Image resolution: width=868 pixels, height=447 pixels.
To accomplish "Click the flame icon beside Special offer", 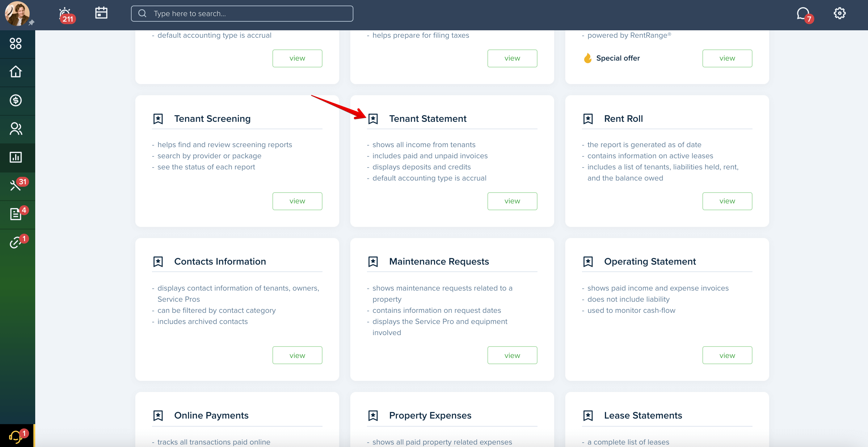I will coord(588,58).
